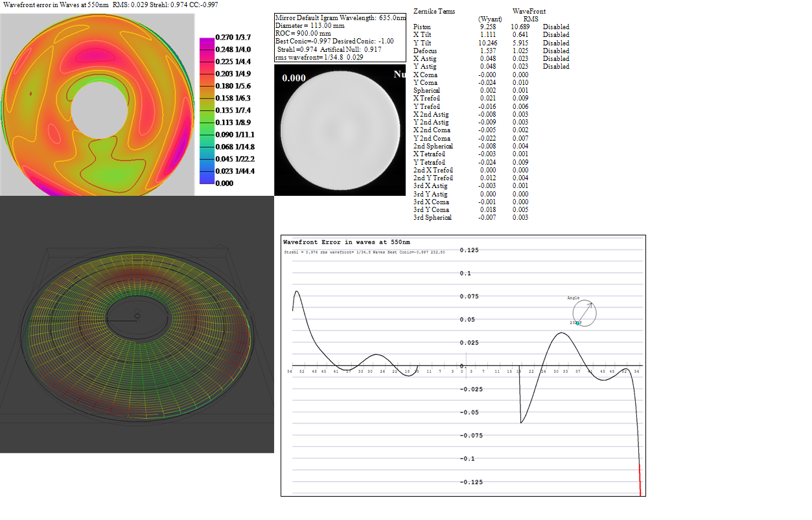Screen dimensions: 812x520
Task: Click the "rms wavefront= 1/34.8" line
Action: [x=319, y=57]
